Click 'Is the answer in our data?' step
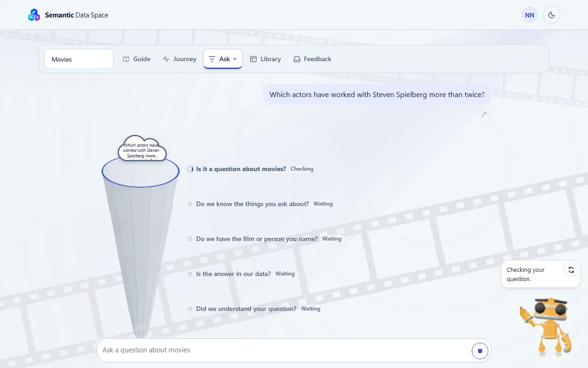Viewport: 588px width, 368px height. 233,274
